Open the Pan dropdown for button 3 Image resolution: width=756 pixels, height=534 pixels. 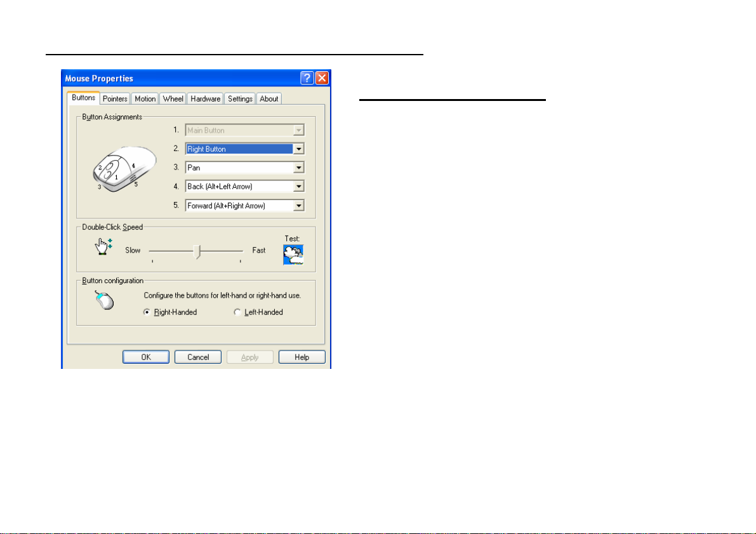coord(299,168)
